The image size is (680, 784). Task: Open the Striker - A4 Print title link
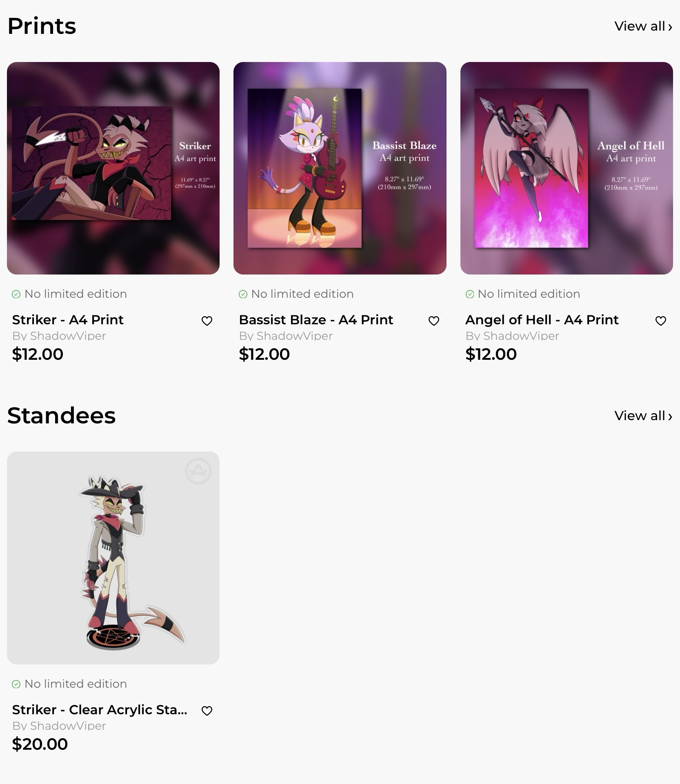(68, 320)
